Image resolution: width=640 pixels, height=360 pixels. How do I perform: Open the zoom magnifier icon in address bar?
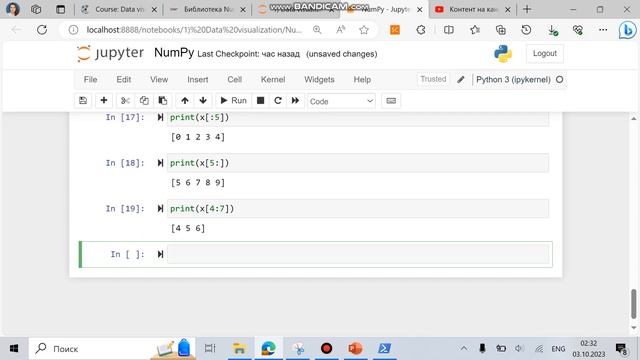[x=317, y=30]
